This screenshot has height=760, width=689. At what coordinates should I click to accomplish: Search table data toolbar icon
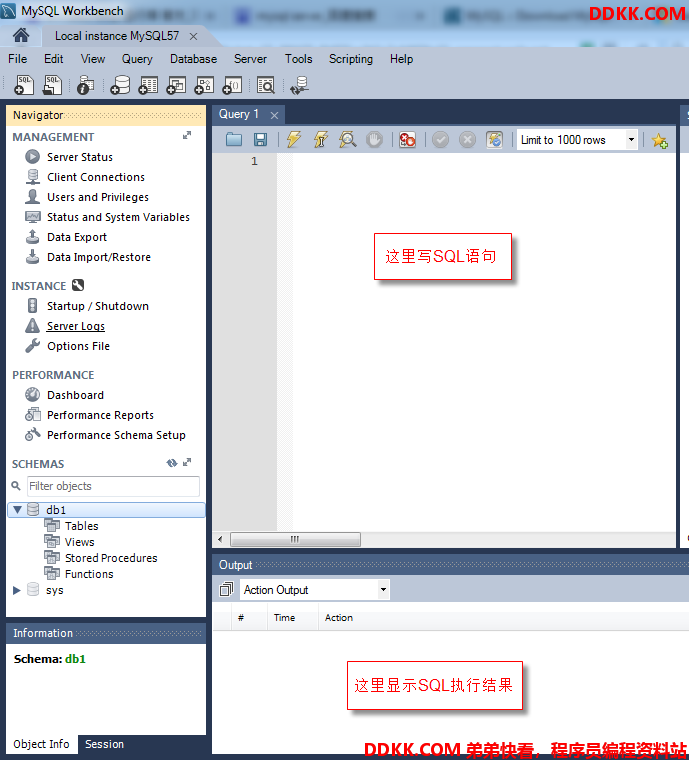[266, 85]
